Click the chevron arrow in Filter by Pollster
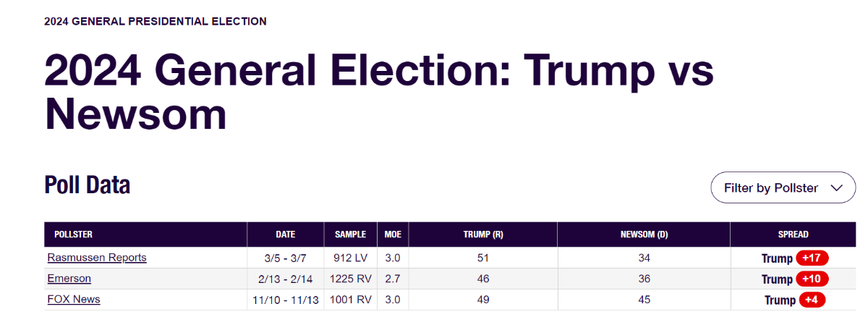Image resolution: width=868 pixels, height=330 pixels. [x=837, y=188]
